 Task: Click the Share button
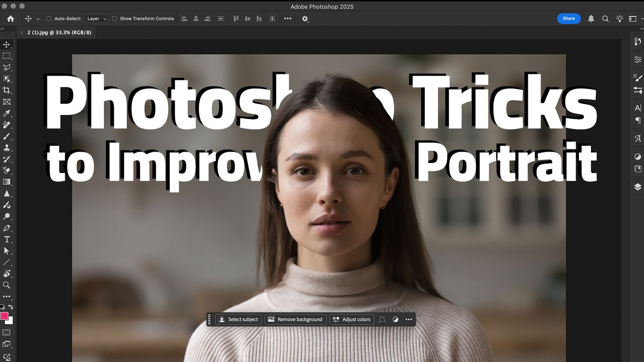click(x=569, y=19)
